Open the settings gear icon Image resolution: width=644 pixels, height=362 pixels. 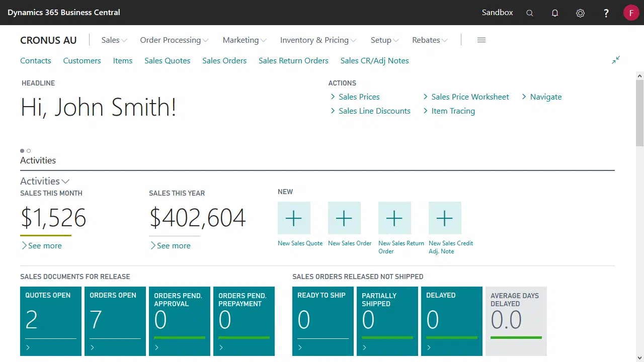point(580,13)
